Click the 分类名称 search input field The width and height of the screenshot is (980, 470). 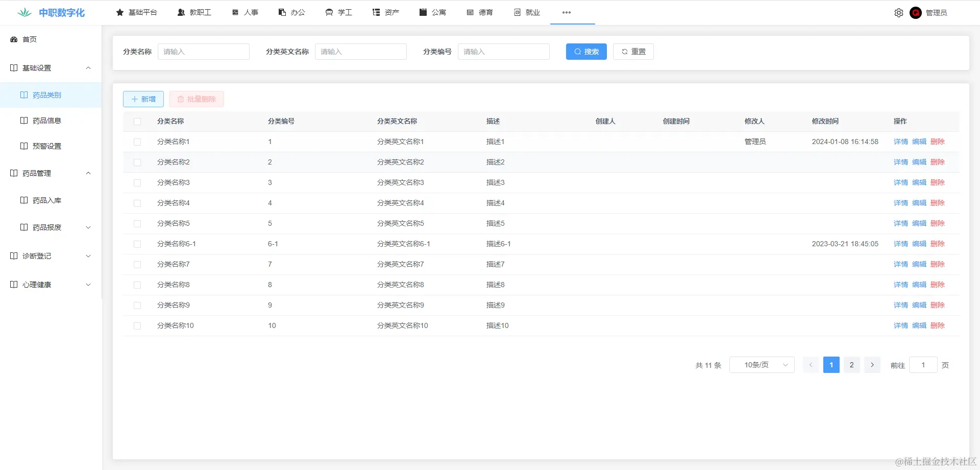point(204,52)
